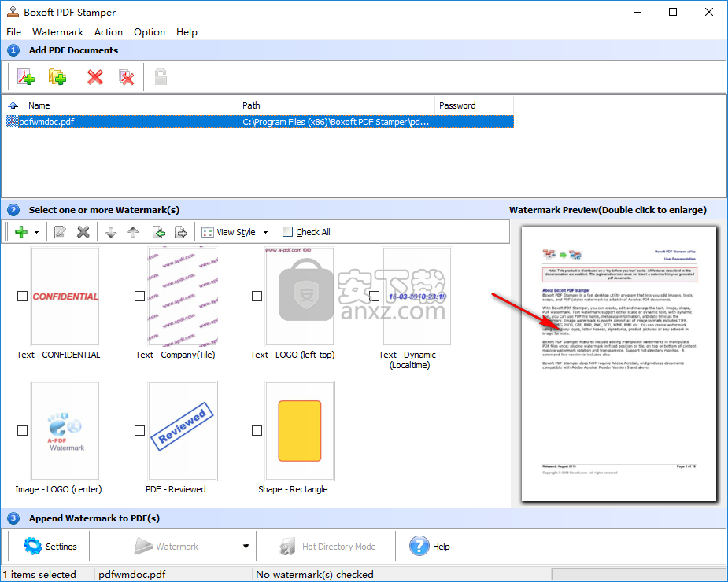The width and height of the screenshot is (728, 582).
Task: Open the File menu
Action: pyautogui.click(x=13, y=32)
